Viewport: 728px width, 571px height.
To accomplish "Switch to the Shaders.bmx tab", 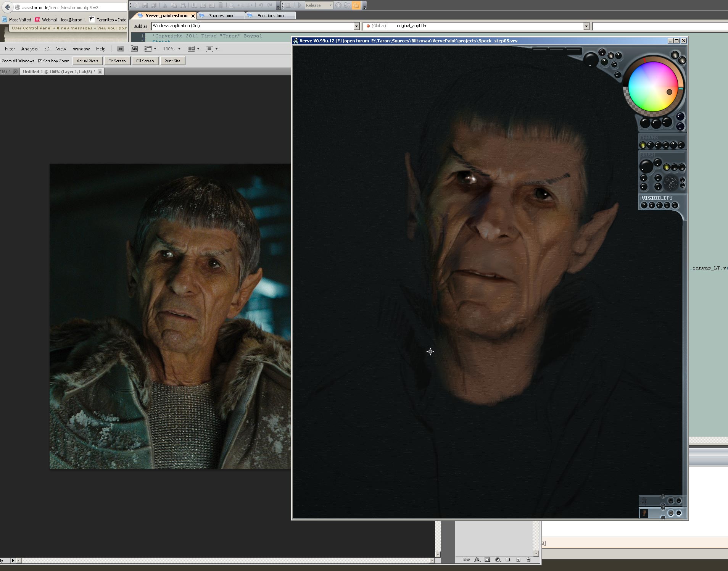I will point(221,16).
